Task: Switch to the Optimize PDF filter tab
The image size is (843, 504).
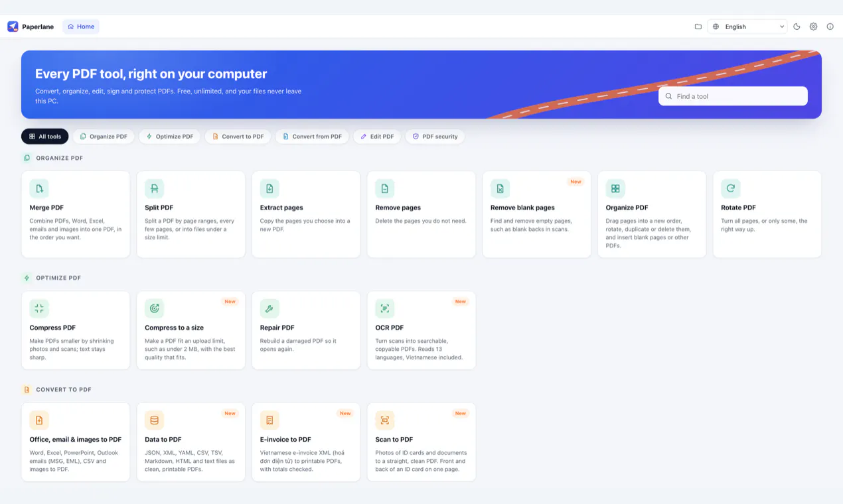Action: 170,137
